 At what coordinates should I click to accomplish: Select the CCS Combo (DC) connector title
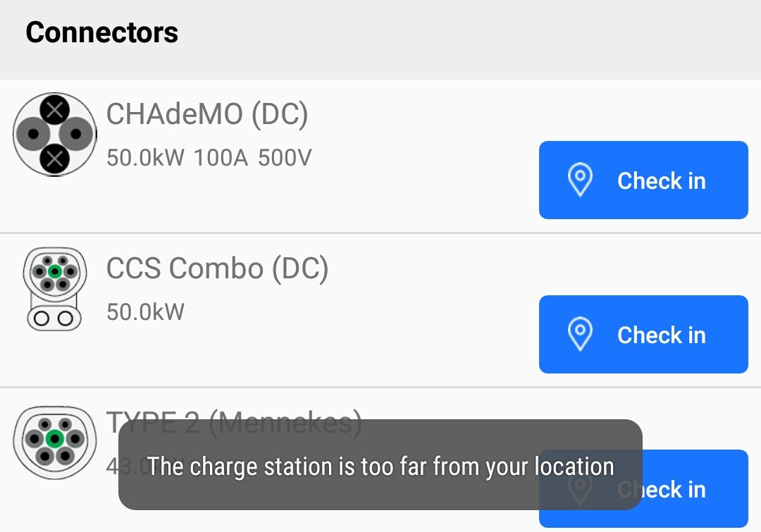point(217,268)
